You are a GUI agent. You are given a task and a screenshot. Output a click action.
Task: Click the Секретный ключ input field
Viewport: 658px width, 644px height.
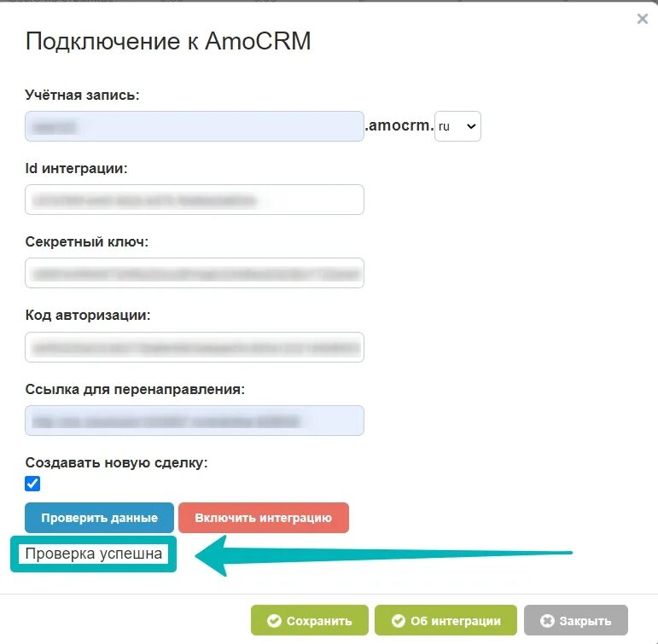click(x=195, y=273)
